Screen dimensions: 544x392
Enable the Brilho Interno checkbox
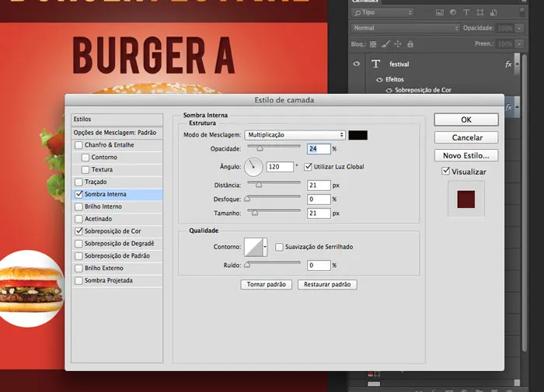click(x=78, y=206)
